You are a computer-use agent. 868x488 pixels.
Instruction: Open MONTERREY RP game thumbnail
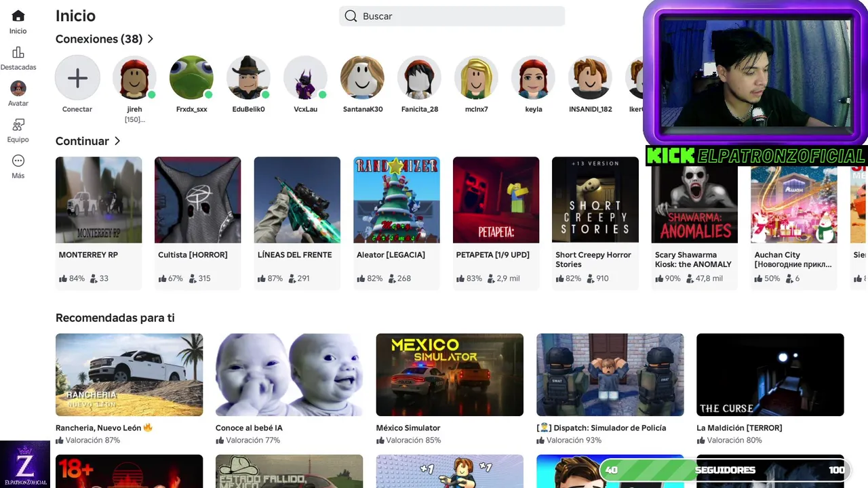98,200
